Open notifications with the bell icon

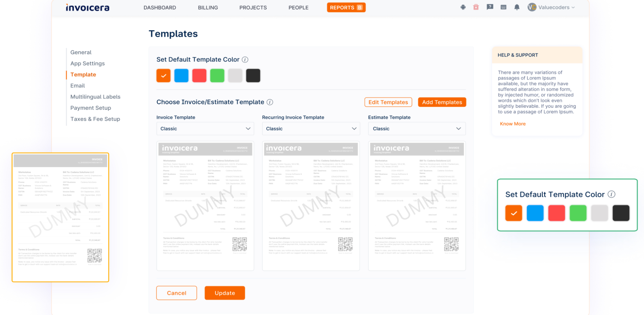click(x=517, y=7)
